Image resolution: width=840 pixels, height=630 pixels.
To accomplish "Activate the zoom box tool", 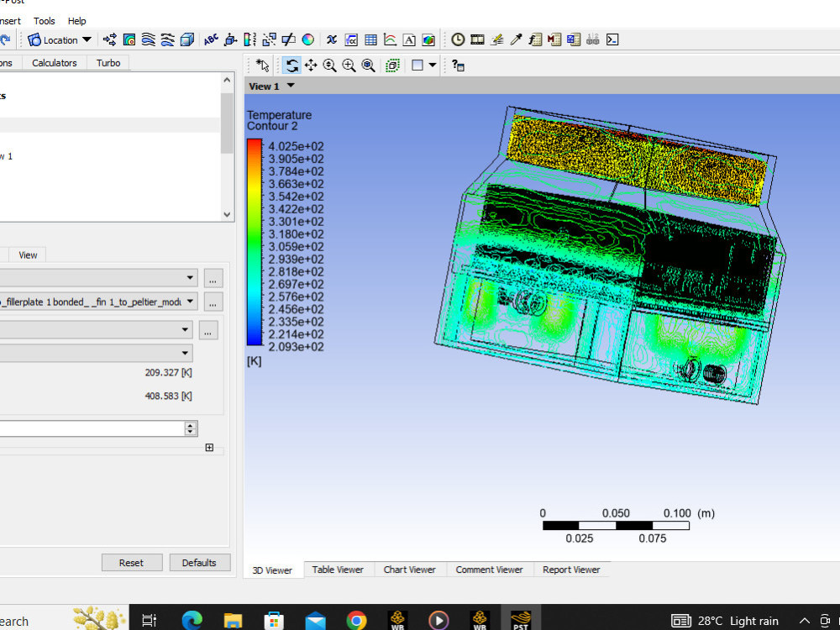I will click(348, 65).
